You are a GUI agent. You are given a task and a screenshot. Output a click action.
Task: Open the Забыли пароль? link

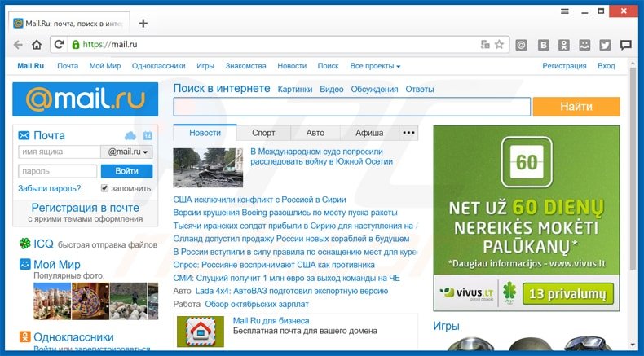(x=49, y=188)
